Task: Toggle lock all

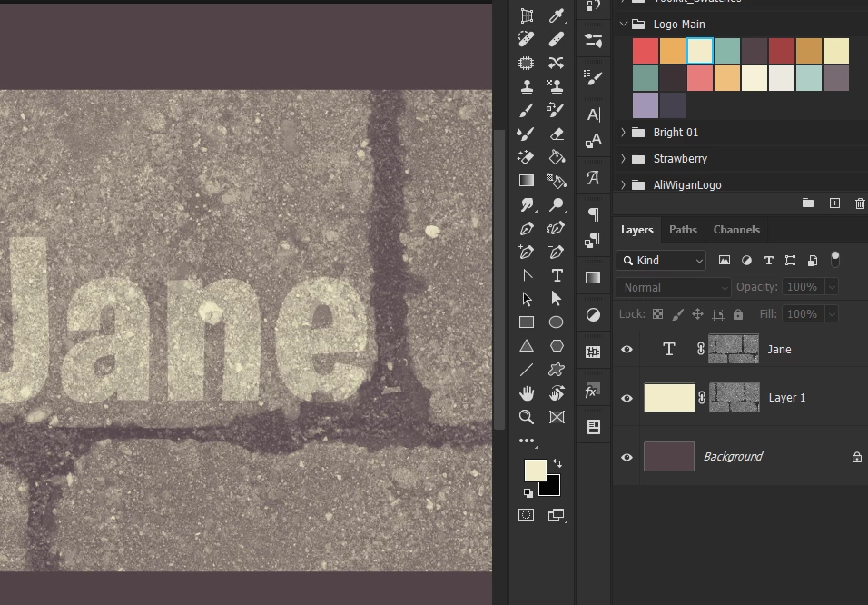Action: point(738,314)
